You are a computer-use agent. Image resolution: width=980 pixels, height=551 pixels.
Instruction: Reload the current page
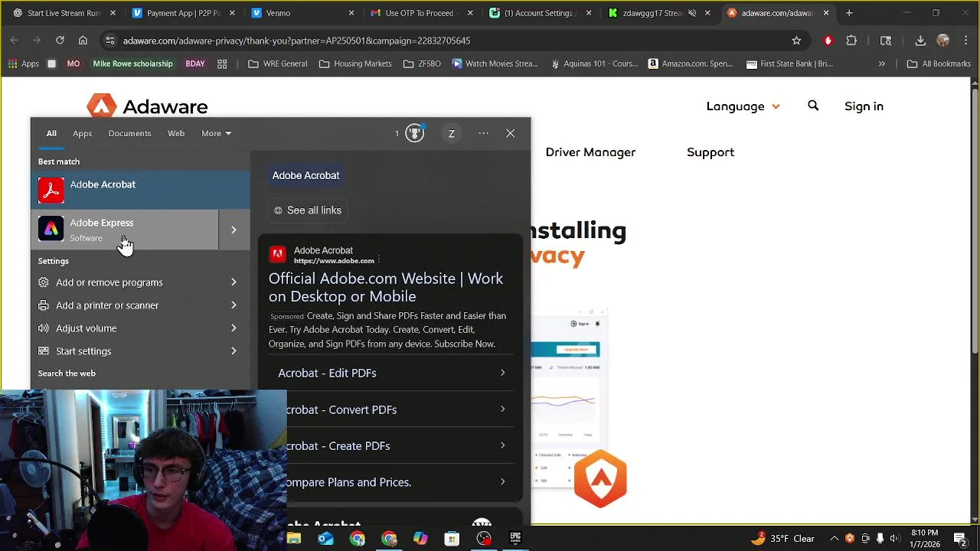(60, 41)
